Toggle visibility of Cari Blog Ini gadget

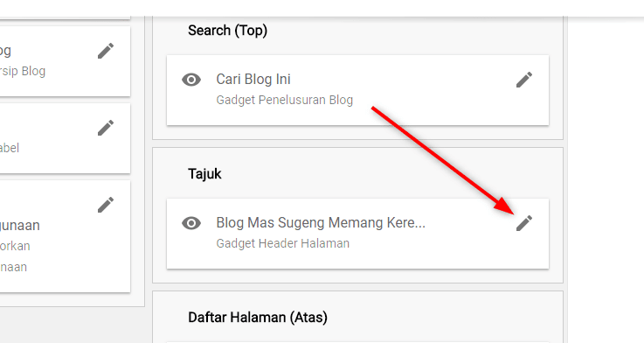pyautogui.click(x=191, y=80)
